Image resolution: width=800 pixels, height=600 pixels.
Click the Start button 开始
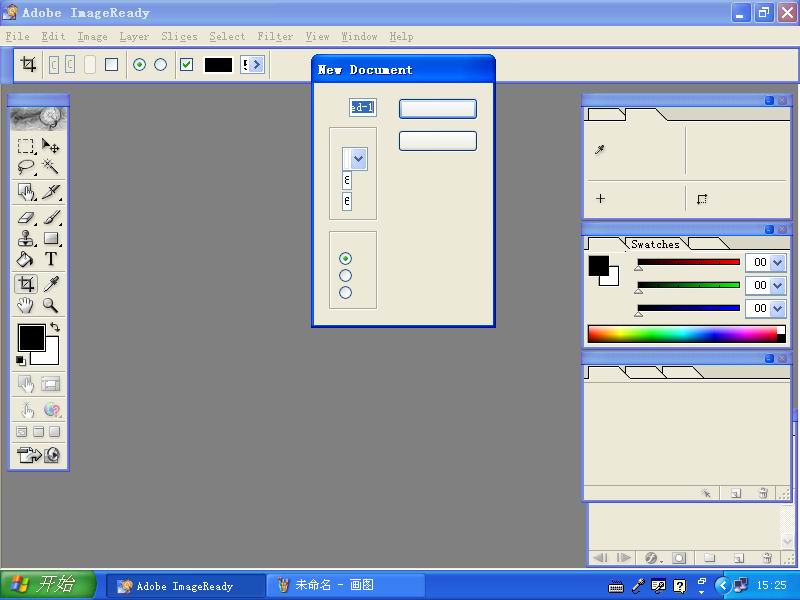click(48, 585)
